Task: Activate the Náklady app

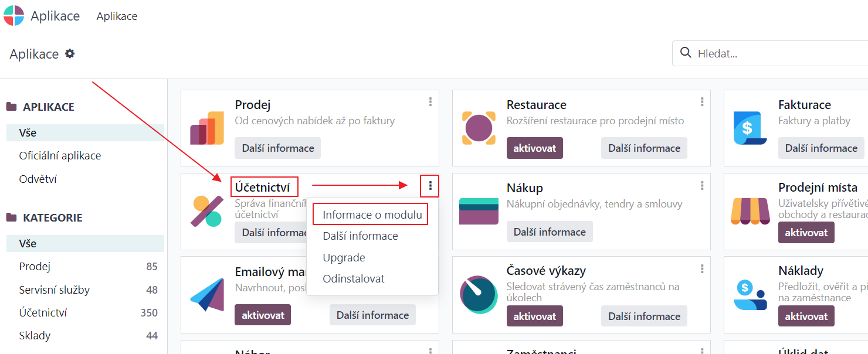Action: click(x=806, y=316)
